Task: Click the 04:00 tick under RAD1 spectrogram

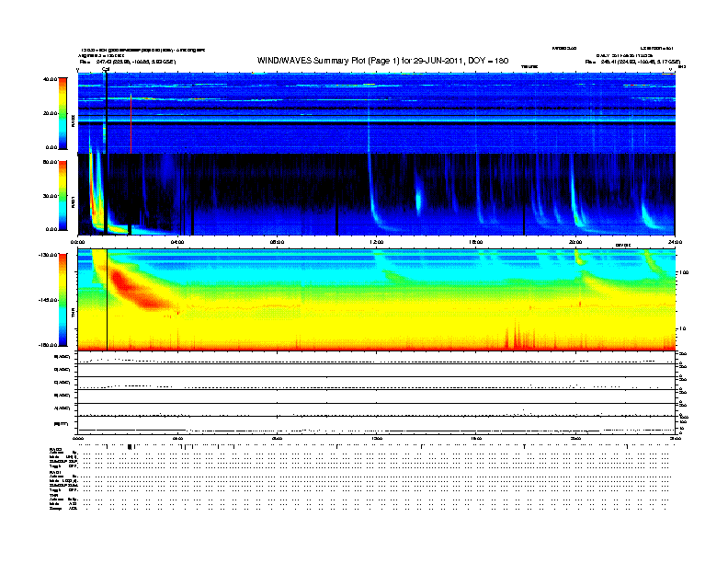Action: 177,242
